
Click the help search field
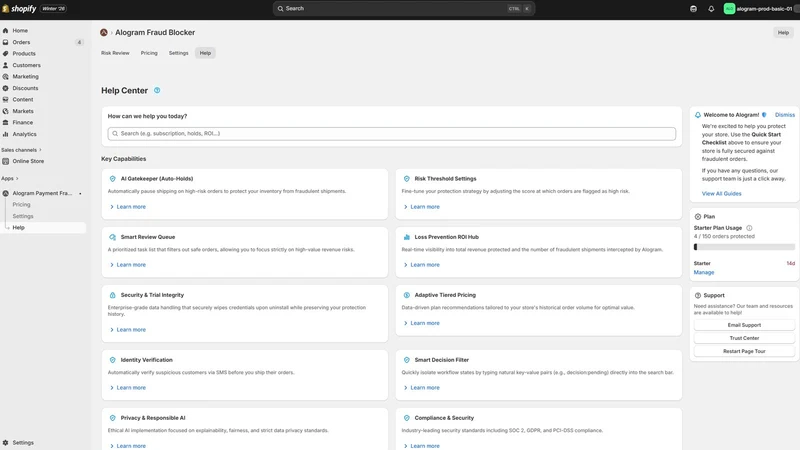pyautogui.click(x=392, y=134)
